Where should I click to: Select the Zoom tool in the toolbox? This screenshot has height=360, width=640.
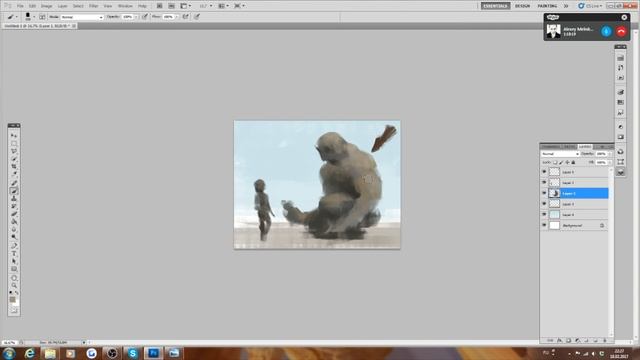tap(14, 285)
